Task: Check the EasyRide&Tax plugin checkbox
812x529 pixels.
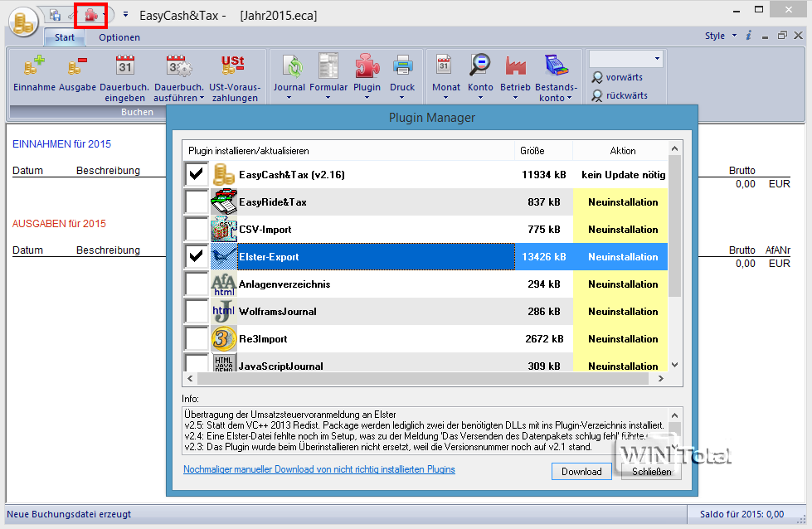Action: (x=197, y=201)
